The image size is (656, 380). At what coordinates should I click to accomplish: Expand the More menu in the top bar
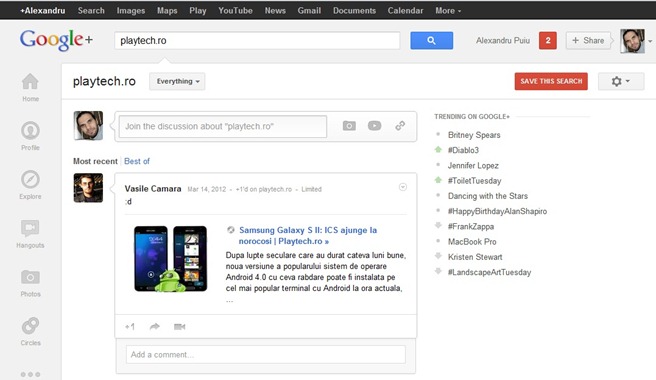tap(448, 10)
